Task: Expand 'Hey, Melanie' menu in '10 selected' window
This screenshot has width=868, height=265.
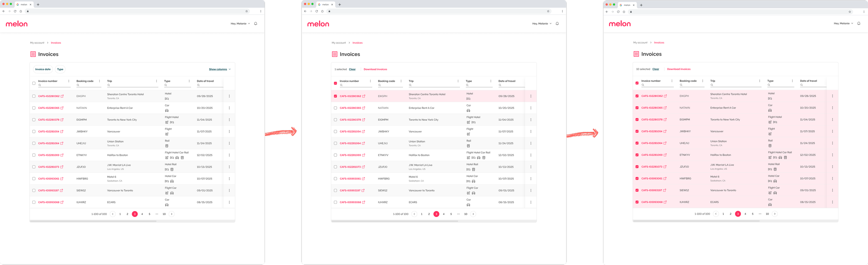Action: [x=844, y=23]
